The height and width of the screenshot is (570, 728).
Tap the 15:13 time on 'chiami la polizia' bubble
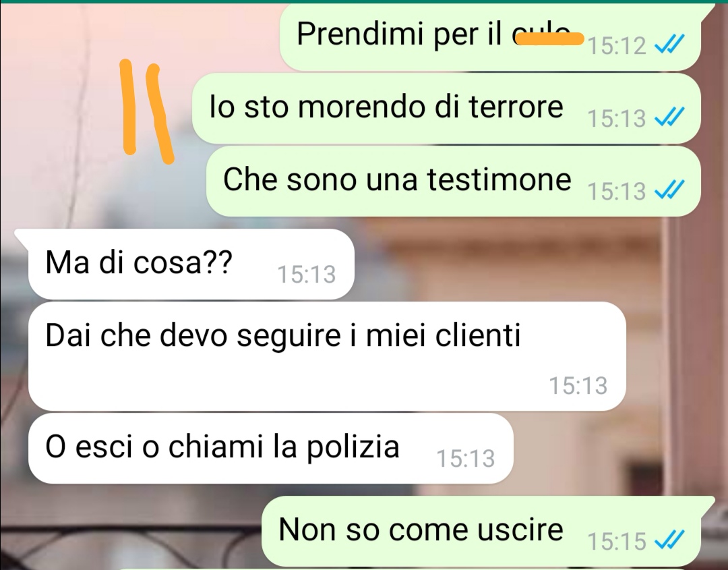[x=466, y=459]
